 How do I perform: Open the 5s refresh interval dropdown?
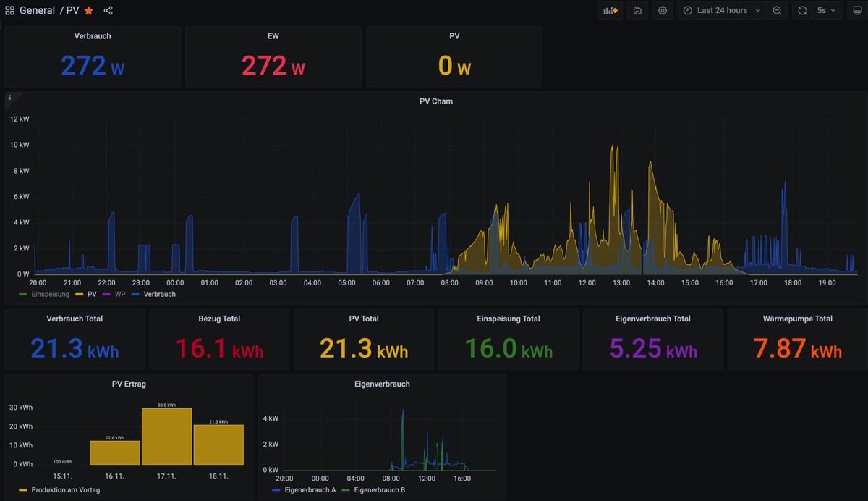[x=826, y=11]
